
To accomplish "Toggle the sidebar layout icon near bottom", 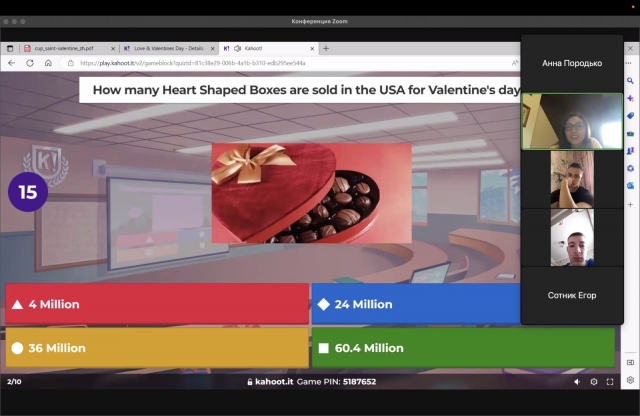I will point(630,362).
